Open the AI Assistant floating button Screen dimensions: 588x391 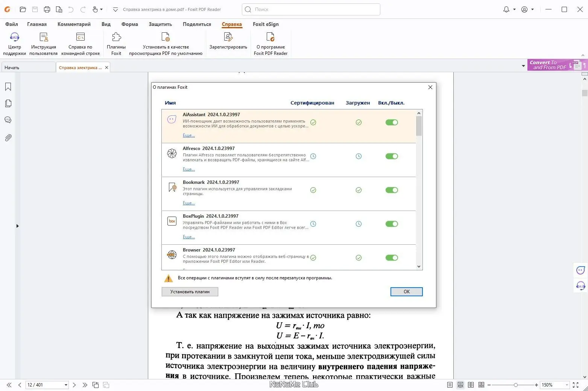(x=580, y=270)
